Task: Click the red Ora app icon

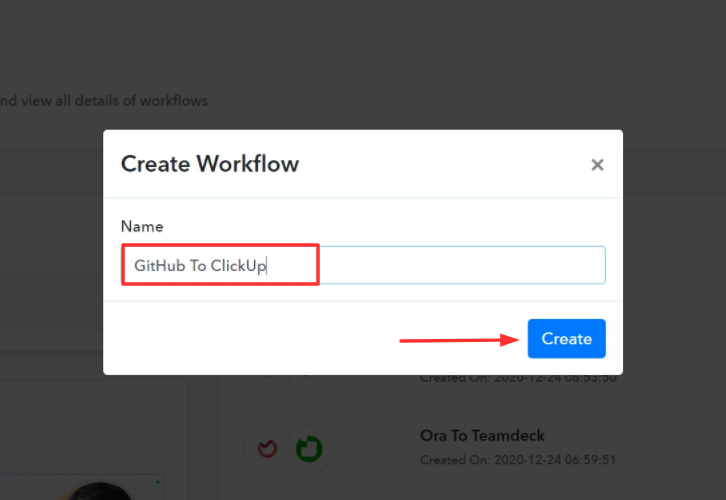Action: [267, 449]
